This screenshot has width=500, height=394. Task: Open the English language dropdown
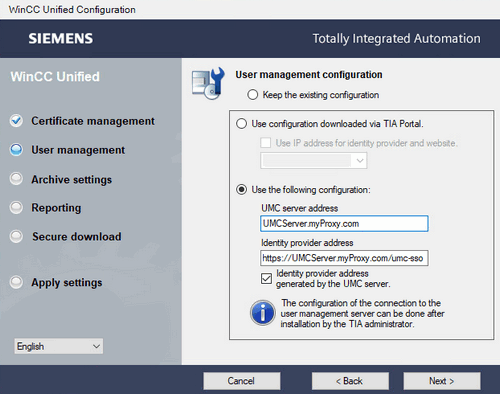[59, 346]
